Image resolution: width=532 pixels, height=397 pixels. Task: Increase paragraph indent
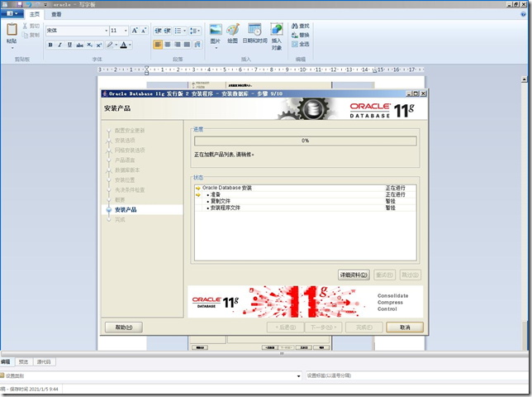tap(167, 31)
